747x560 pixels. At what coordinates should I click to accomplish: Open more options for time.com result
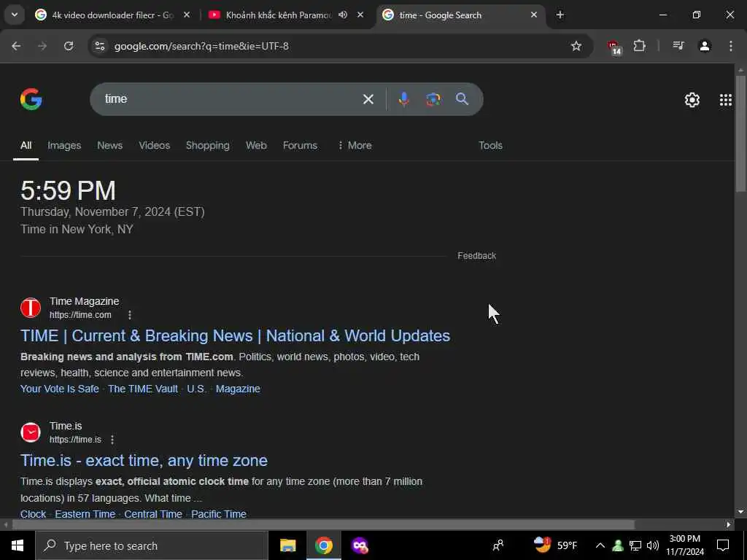(x=130, y=315)
